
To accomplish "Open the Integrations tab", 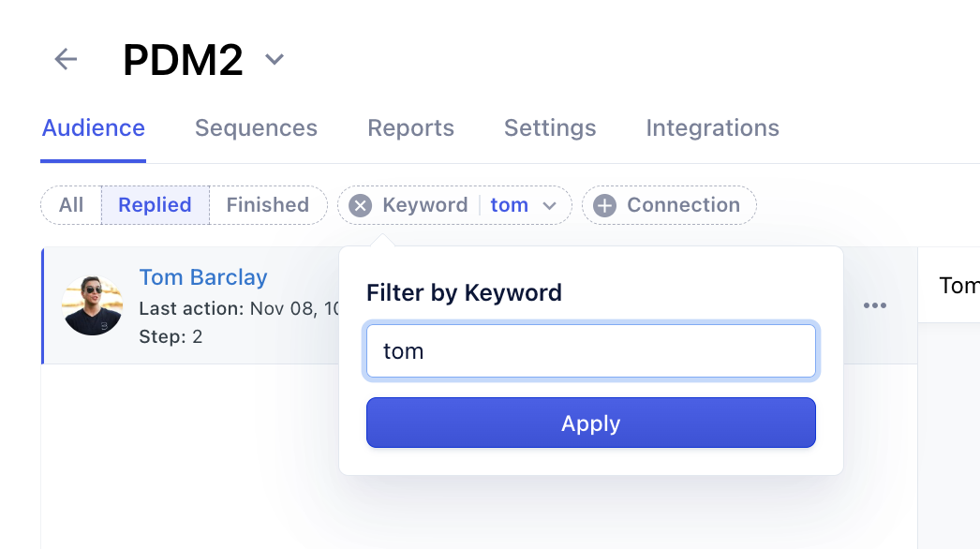I will coord(712,127).
